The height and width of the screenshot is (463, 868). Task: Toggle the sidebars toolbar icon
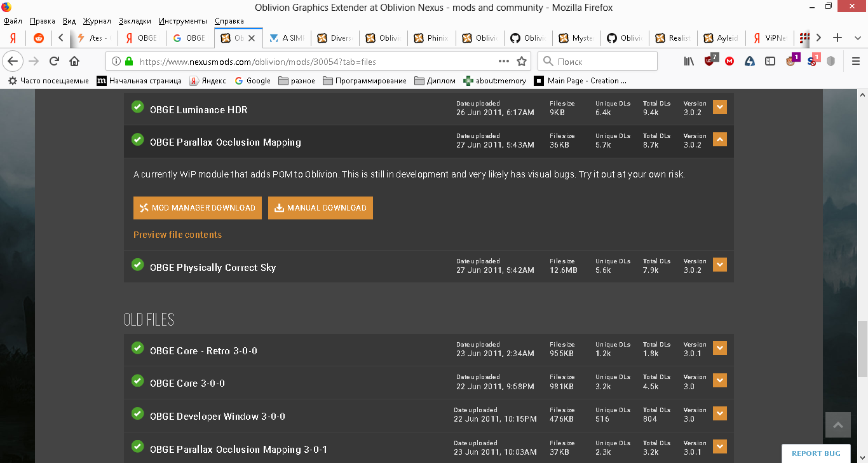[770, 61]
